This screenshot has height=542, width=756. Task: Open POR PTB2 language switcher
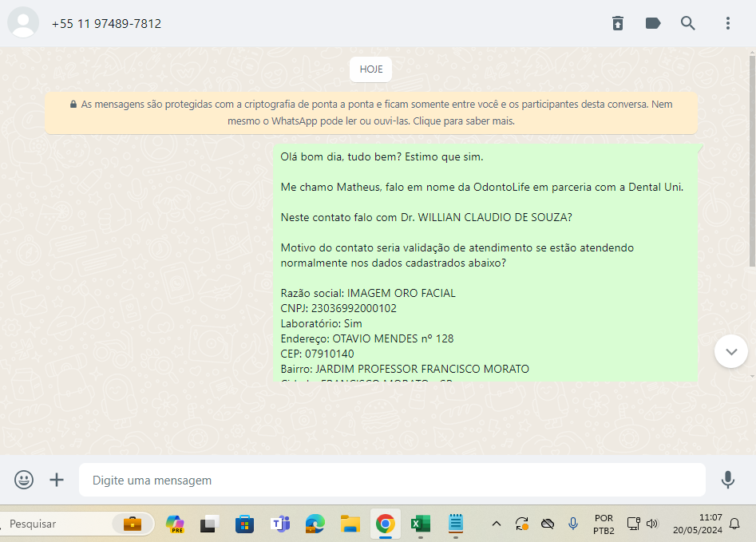point(604,524)
